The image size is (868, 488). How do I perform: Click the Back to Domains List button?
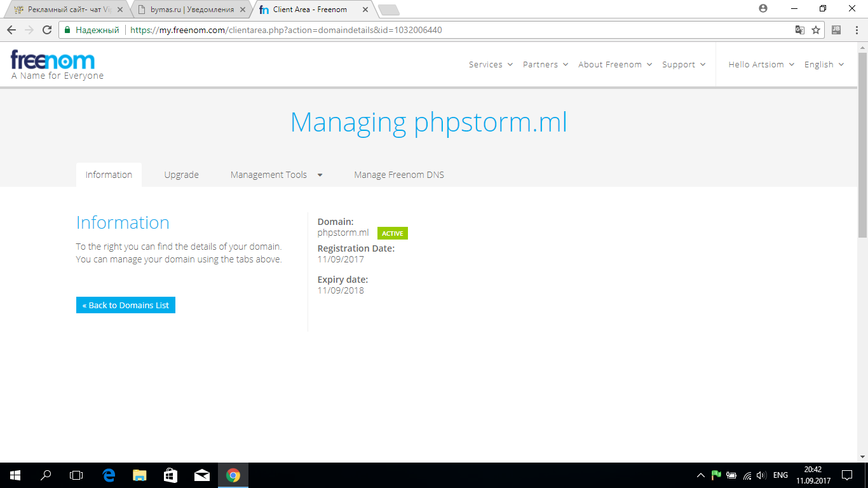[x=126, y=305]
